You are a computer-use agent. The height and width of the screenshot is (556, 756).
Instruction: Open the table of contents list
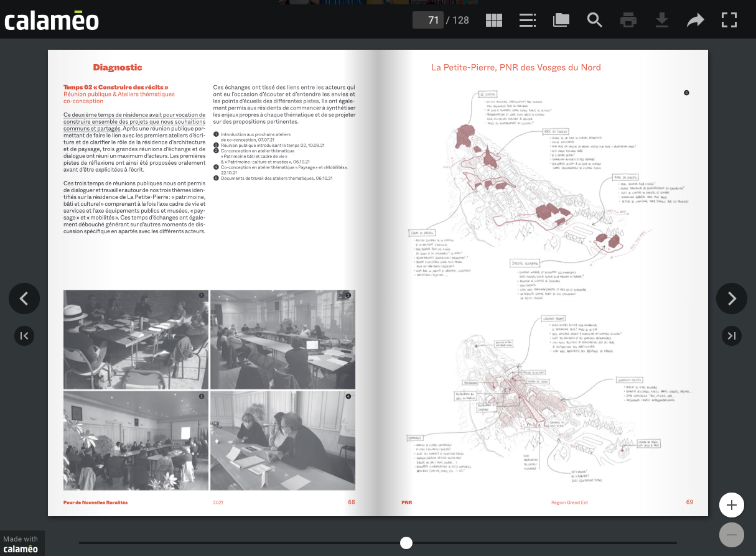[x=528, y=20]
